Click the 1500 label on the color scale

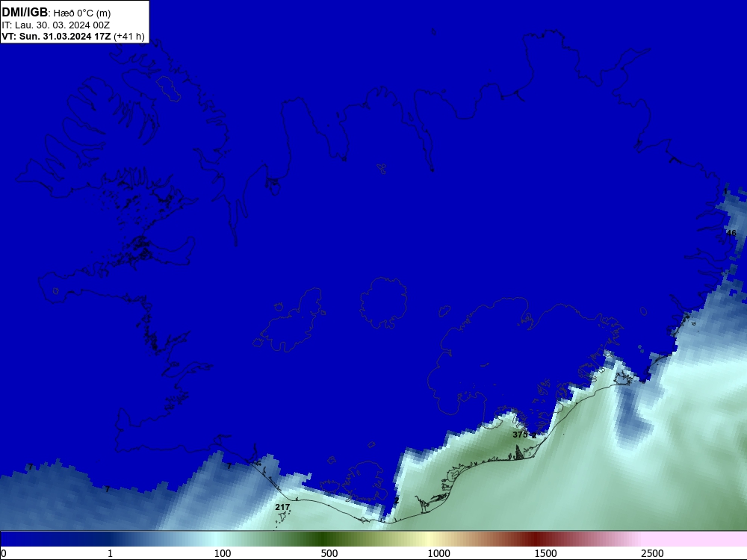click(x=545, y=553)
